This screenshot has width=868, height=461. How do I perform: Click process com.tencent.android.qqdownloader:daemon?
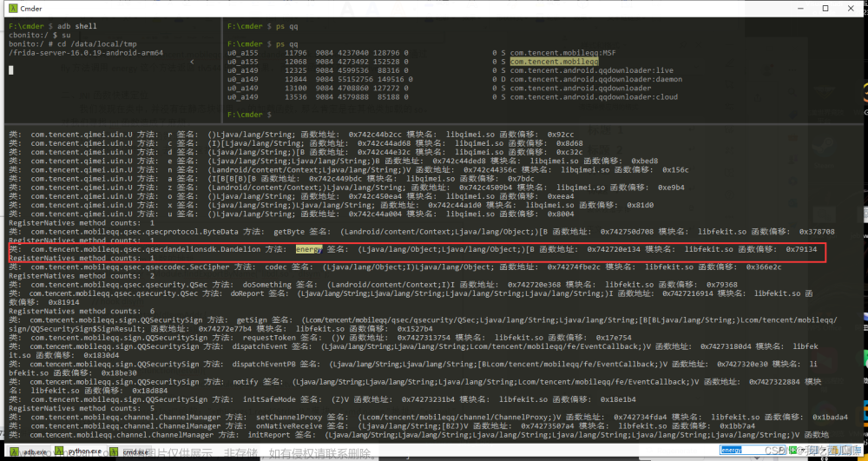pyautogui.click(x=595, y=79)
